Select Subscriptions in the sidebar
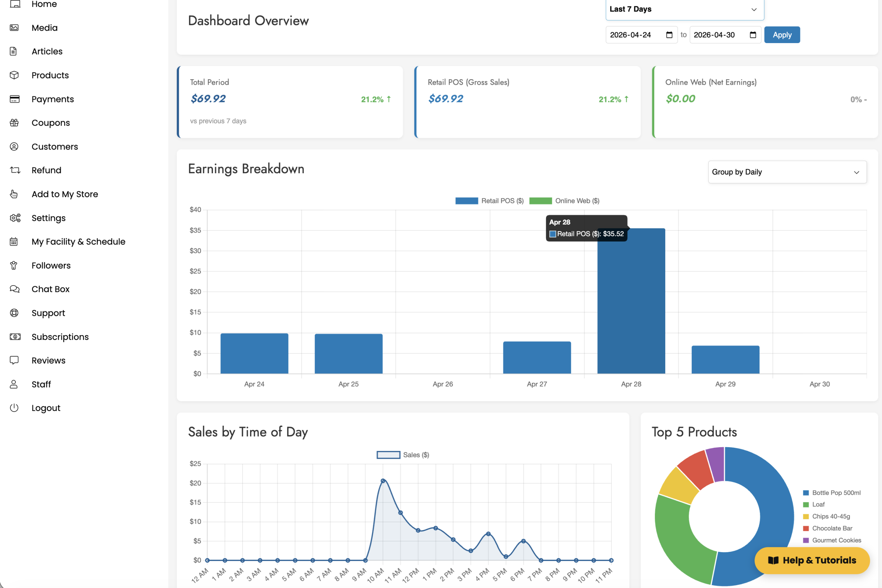Image resolution: width=882 pixels, height=588 pixels. [60, 337]
